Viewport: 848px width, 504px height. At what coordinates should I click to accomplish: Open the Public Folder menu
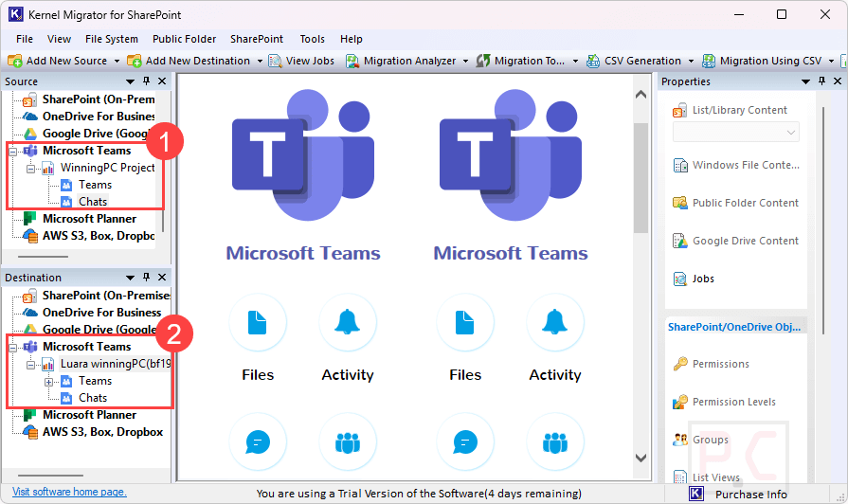click(x=184, y=39)
